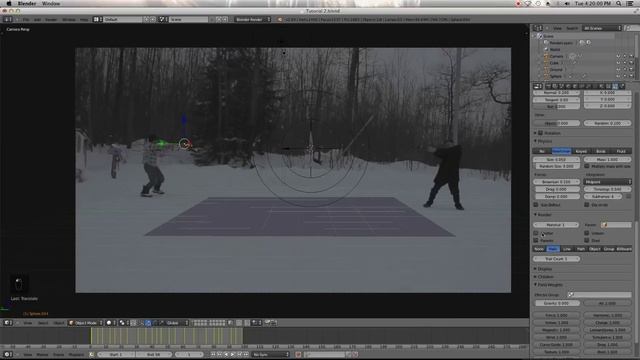The width and height of the screenshot is (640, 360).
Task: Select Sphere object in the outliner
Action: click(556, 76)
